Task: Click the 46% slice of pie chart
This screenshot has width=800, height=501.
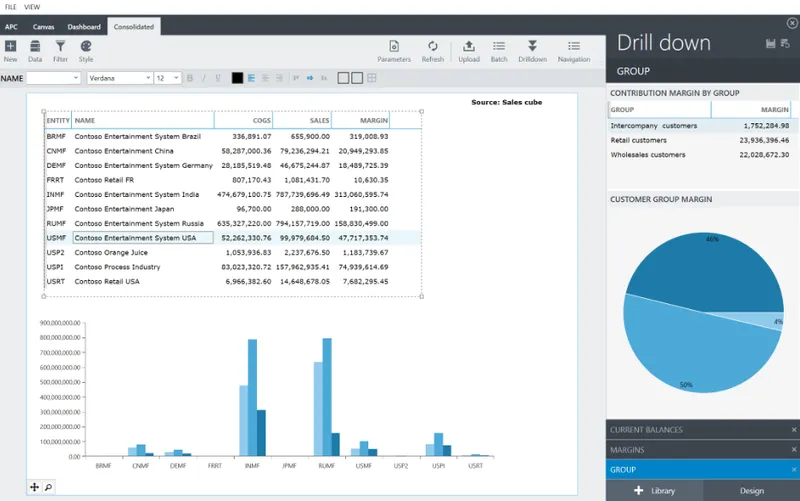Action: pyautogui.click(x=709, y=270)
